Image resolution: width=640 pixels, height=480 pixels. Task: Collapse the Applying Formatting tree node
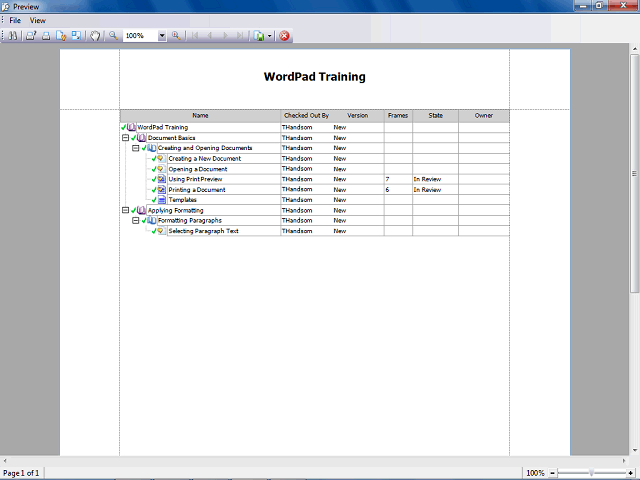(x=125, y=210)
